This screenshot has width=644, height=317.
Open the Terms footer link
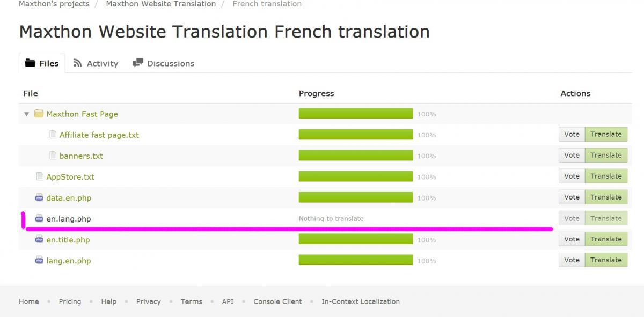point(191,301)
